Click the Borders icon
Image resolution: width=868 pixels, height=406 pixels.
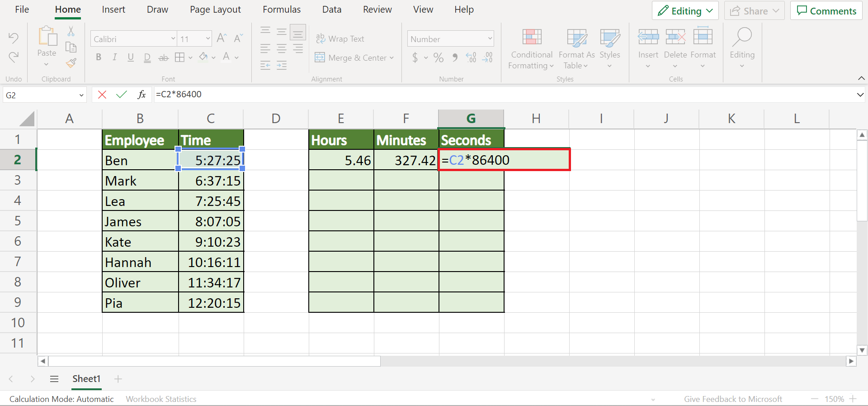click(x=180, y=57)
